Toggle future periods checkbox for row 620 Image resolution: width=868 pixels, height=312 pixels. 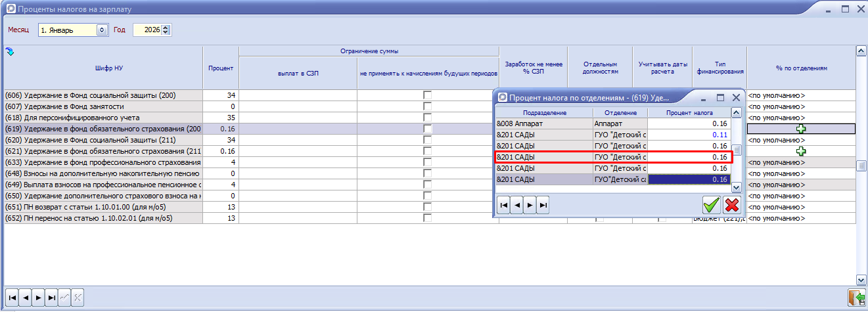428,140
